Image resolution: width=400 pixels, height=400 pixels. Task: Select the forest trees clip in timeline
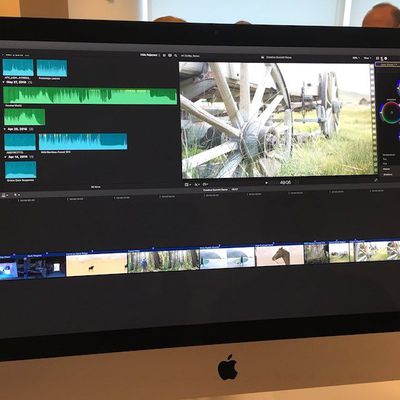pyautogui.click(x=163, y=261)
